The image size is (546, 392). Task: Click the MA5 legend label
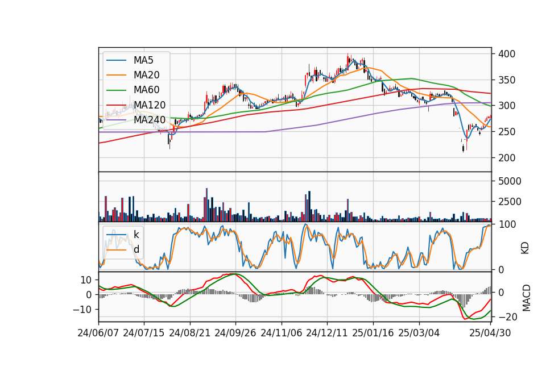point(143,60)
